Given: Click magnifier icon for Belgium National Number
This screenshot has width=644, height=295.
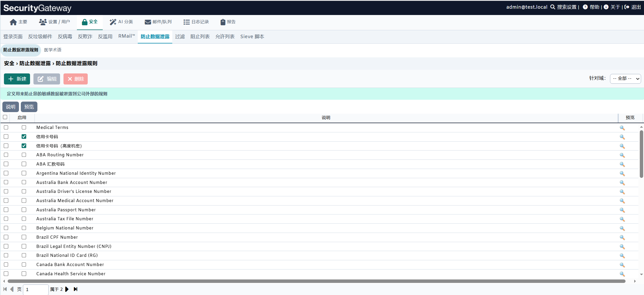Looking at the screenshot, I should coord(622,228).
